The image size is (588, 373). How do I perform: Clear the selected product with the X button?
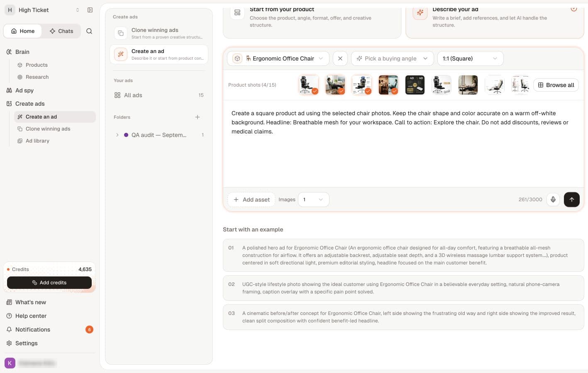(x=340, y=58)
